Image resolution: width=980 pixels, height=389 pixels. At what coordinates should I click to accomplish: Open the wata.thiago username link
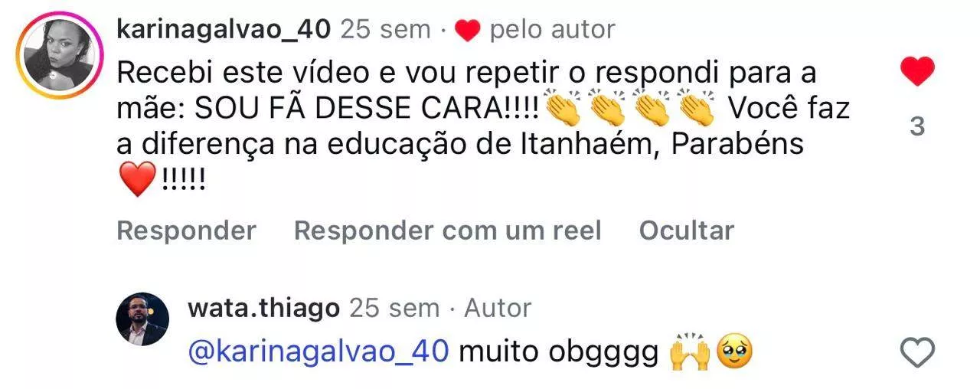263,308
